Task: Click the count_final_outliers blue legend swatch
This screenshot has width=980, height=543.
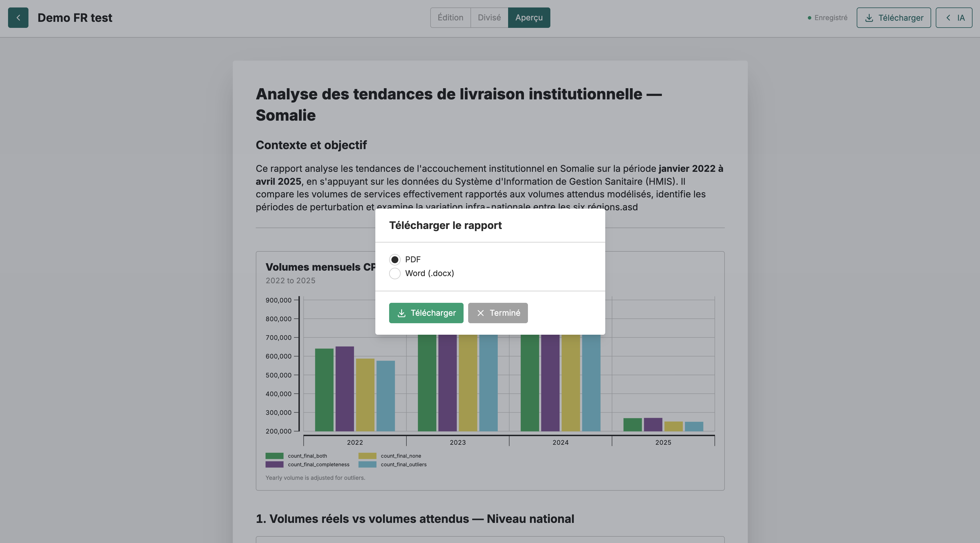Action: pyautogui.click(x=367, y=465)
